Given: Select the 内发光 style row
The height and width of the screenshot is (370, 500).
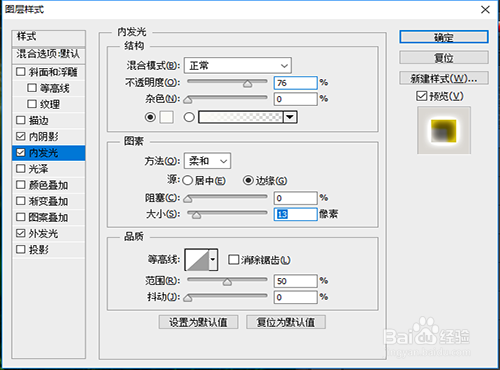Looking at the screenshot, I should (x=49, y=153).
